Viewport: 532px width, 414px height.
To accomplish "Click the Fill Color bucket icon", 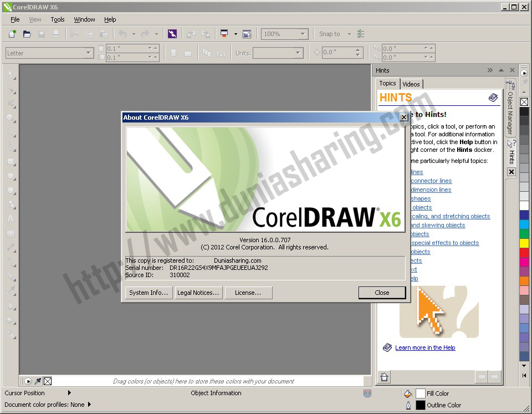I will tap(408, 393).
